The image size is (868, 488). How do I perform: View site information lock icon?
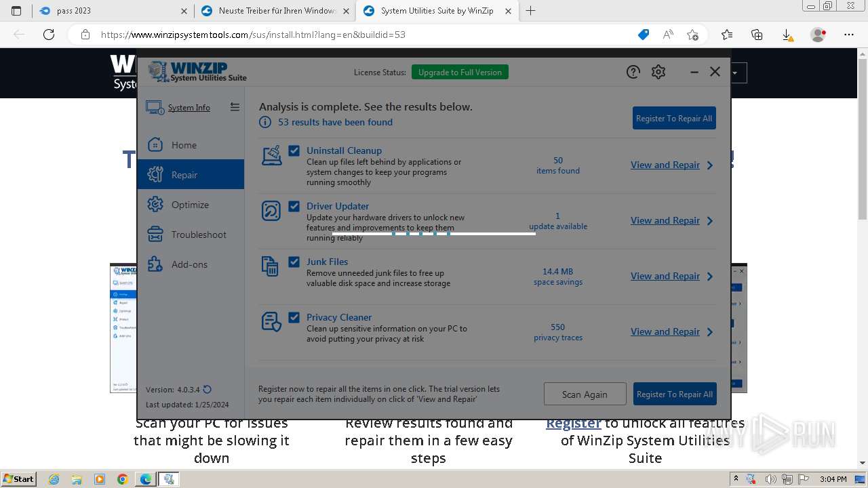click(85, 35)
